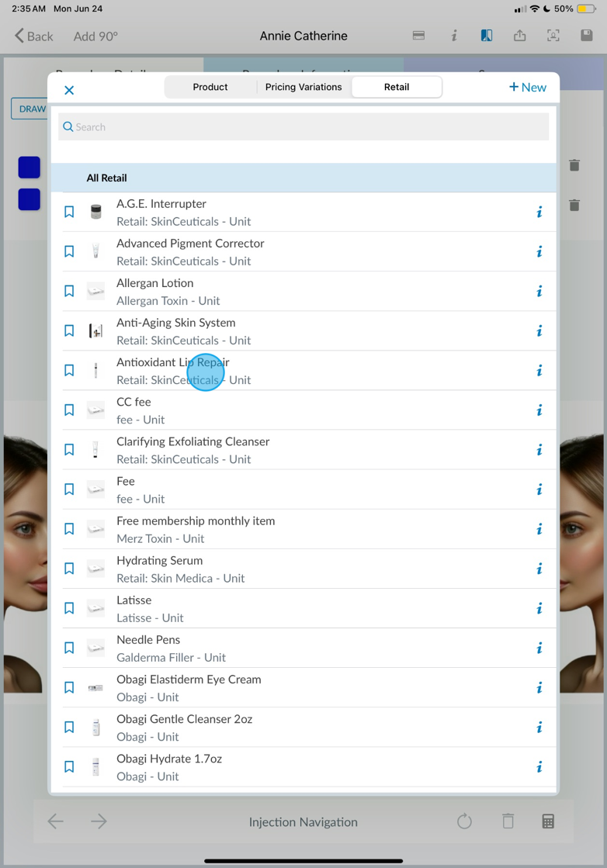This screenshot has width=607, height=868.
Task: Bookmark Latisse item
Action: [69, 608]
